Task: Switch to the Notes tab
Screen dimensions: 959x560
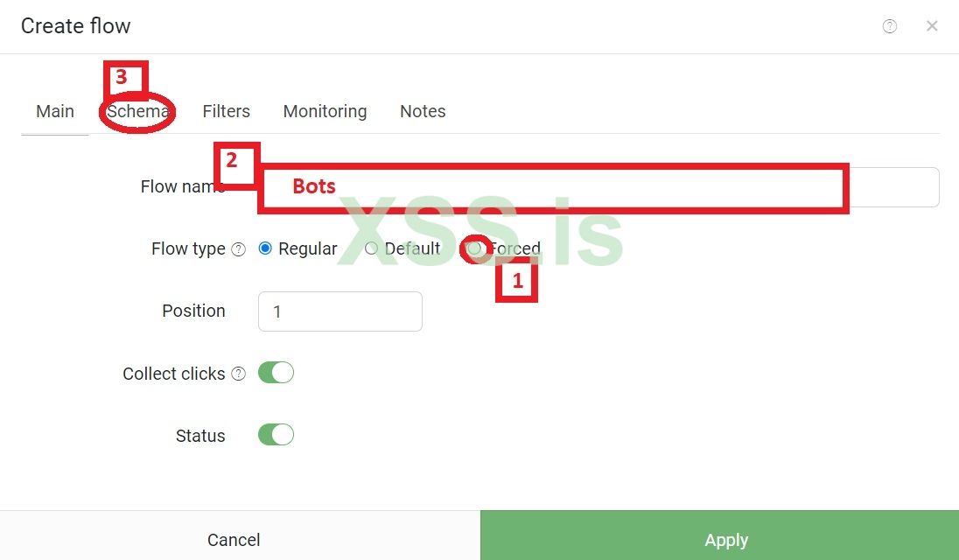Action: tap(423, 111)
